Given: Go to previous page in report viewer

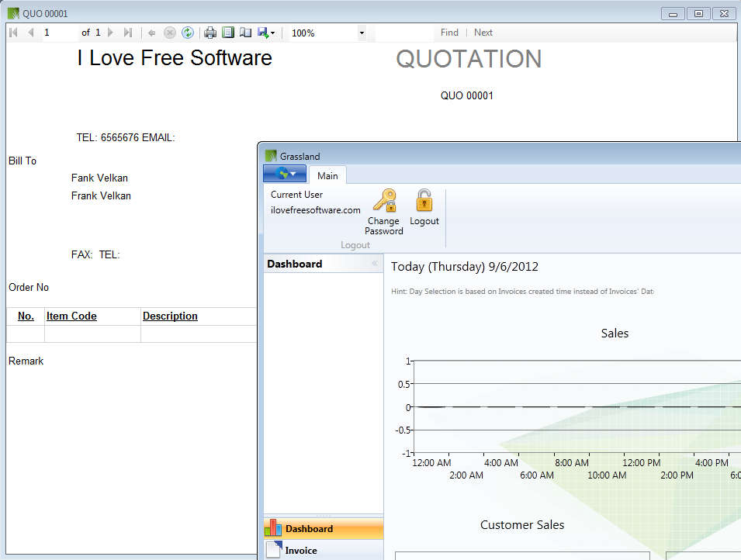Looking at the screenshot, I should 31,33.
